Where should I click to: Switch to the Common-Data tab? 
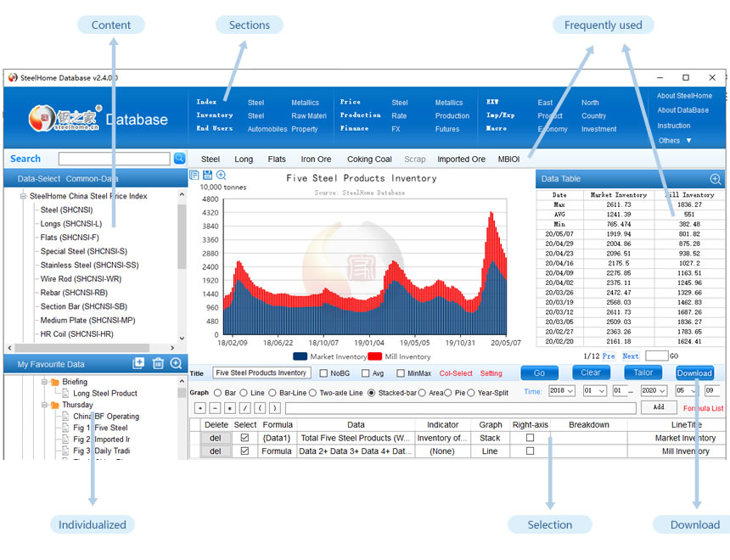(x=93, y=179)
